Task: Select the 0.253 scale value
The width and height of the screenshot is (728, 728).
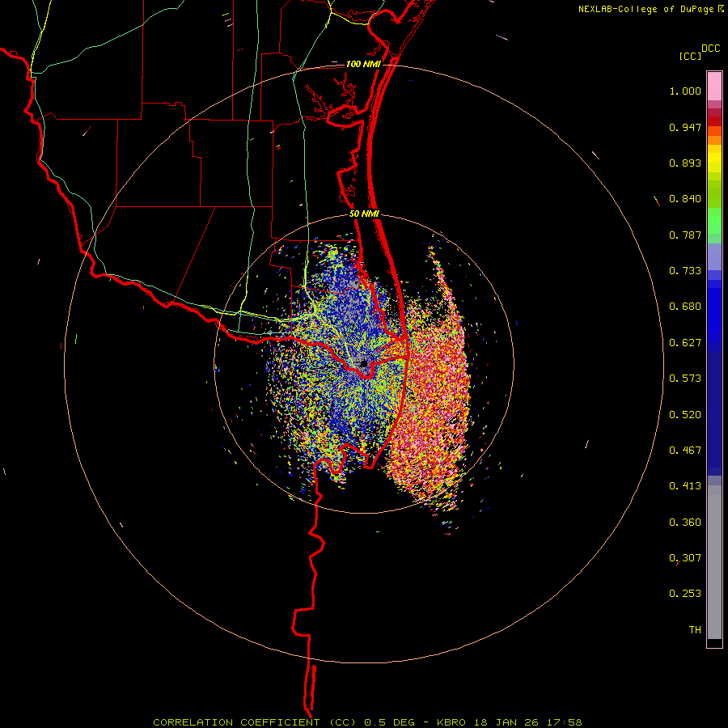Action: (685, 594)
